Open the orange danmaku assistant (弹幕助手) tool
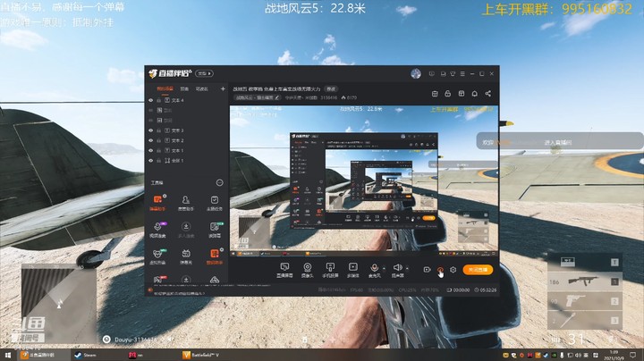 pos(157,203)
